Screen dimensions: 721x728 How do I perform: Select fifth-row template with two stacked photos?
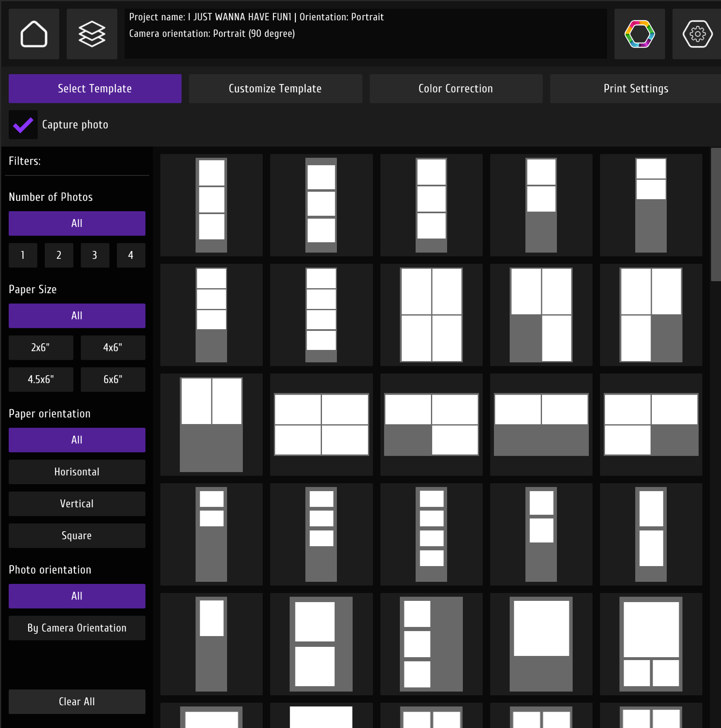(x=321, y=644)
